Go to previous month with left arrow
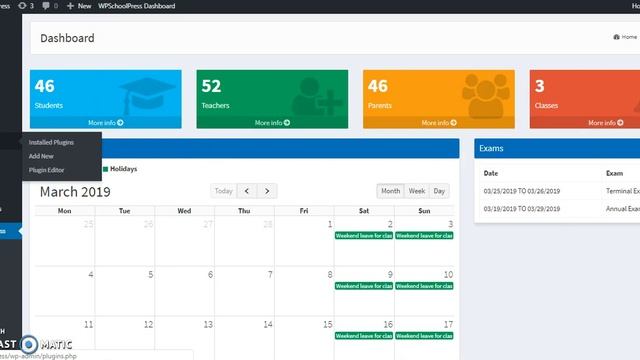 pyautogui.click(x=247, y=191)
